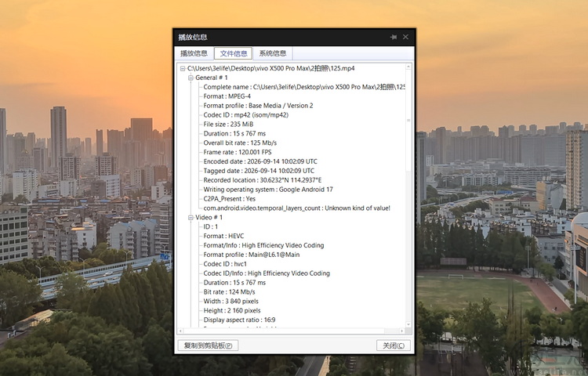Select 'Display aspect ratio : 16:9' row

239,320
